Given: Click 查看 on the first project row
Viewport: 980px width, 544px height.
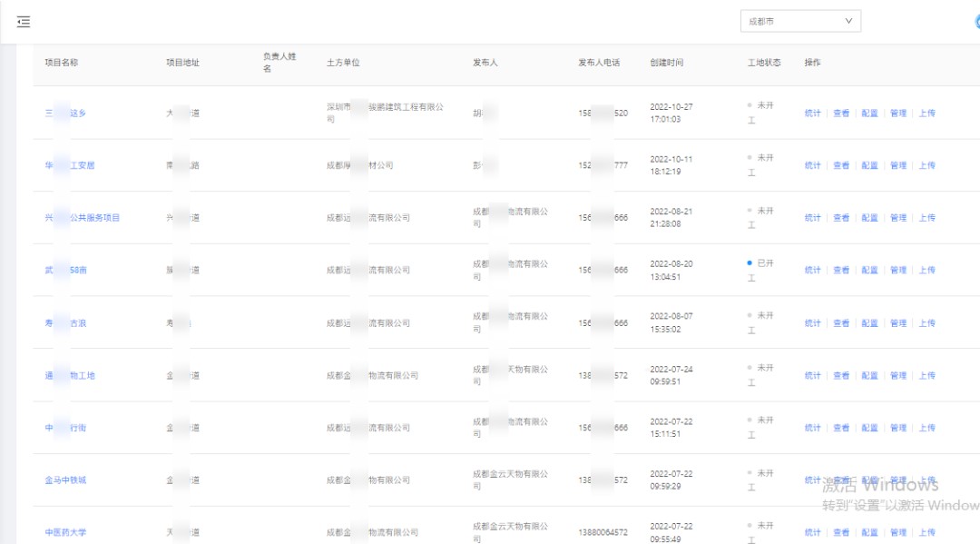Looking at the screenshot, I should (x=840, y=113).
